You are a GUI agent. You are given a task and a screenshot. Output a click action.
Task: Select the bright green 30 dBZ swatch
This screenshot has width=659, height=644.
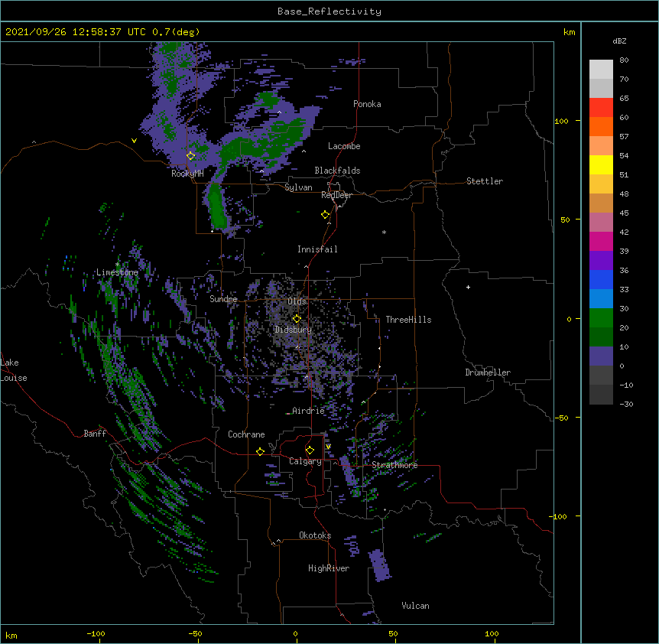coord(601,318)
